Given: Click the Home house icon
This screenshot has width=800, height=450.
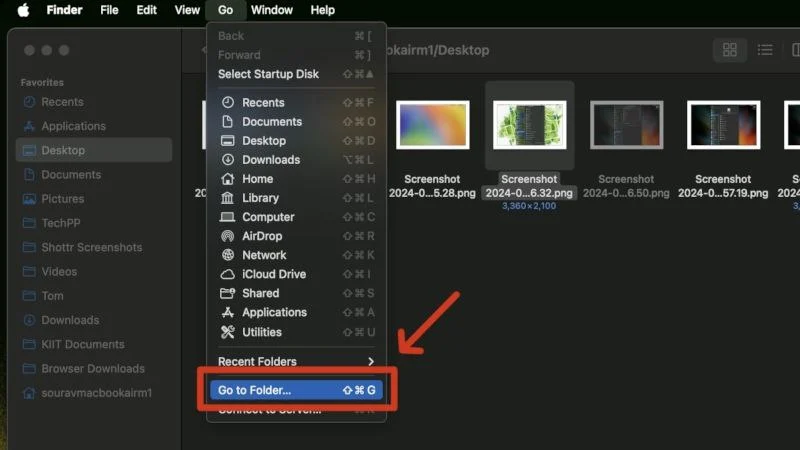Looking at the screenshot, I should click(x=227, y=179).
